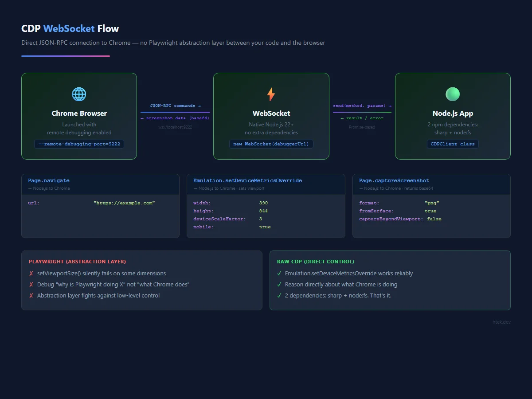Image resolution: width=532 pixels, height=399 pixels.
Task: Click the captureBeyondViewport value false
Action: pos(434,219)
